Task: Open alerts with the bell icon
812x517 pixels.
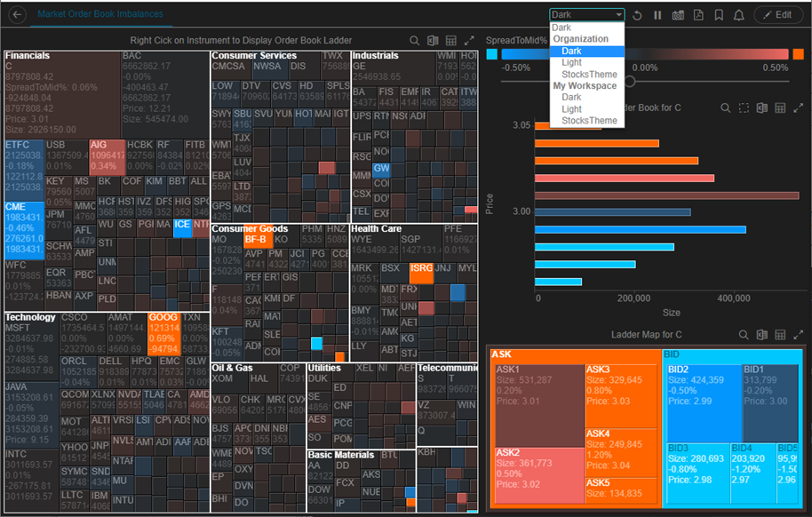Action: pos(739,15)
